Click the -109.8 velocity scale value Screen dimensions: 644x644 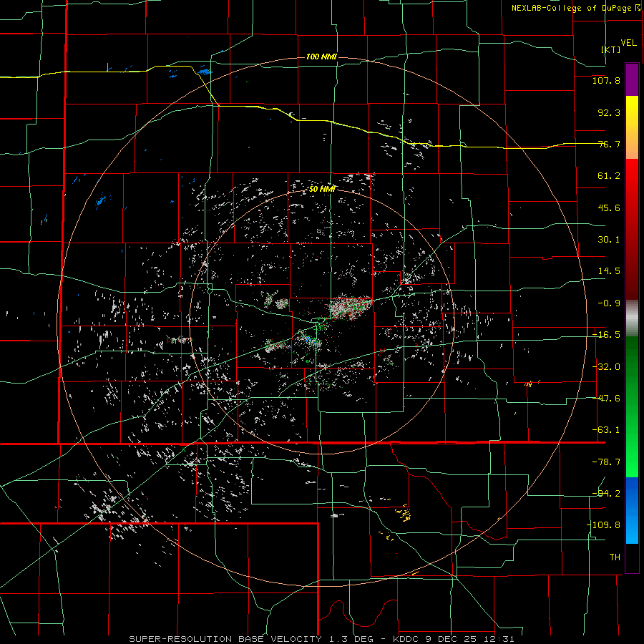603,525
